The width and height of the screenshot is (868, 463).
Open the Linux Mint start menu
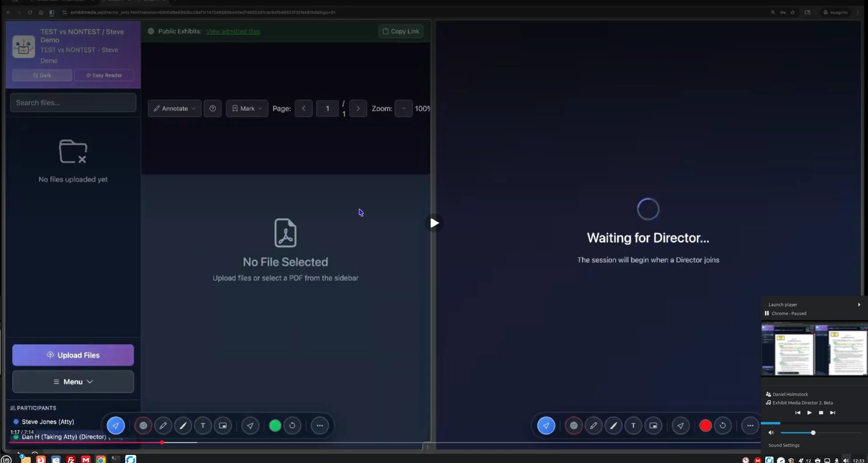[x=6, y=459]
